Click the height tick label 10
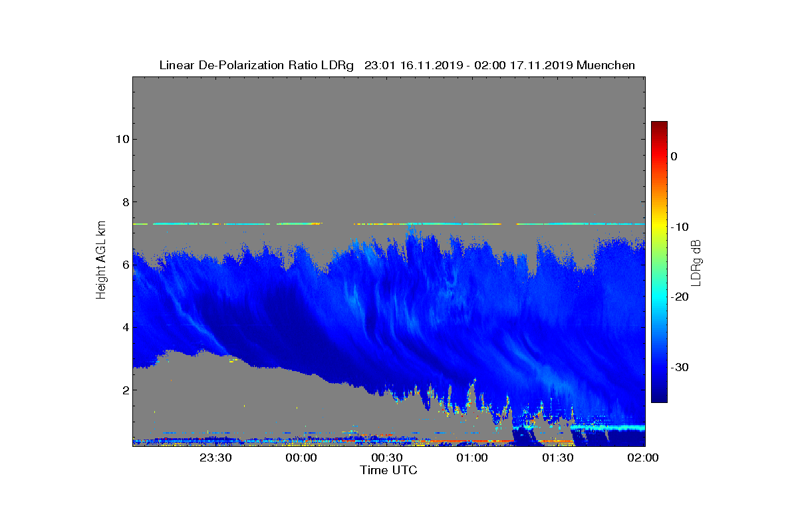Viewport: 798px width, 532px height. pos(122,139)
